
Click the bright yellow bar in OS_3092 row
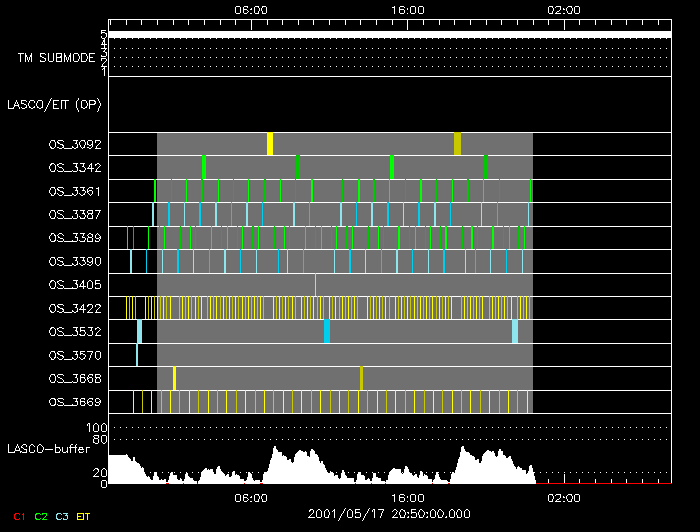coord(270,144)
